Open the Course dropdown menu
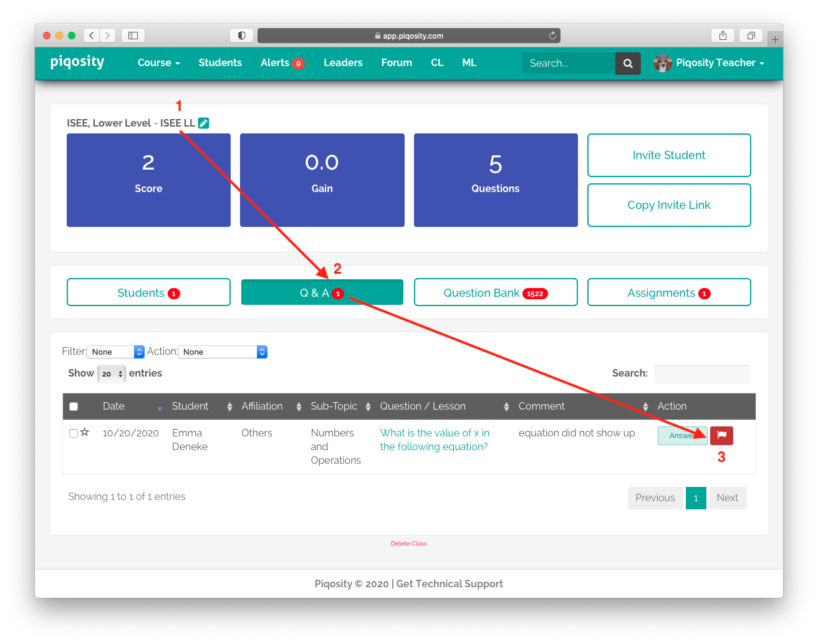This screenshot has height=644, width=818. pyautogui.click(x=158, y=63)
